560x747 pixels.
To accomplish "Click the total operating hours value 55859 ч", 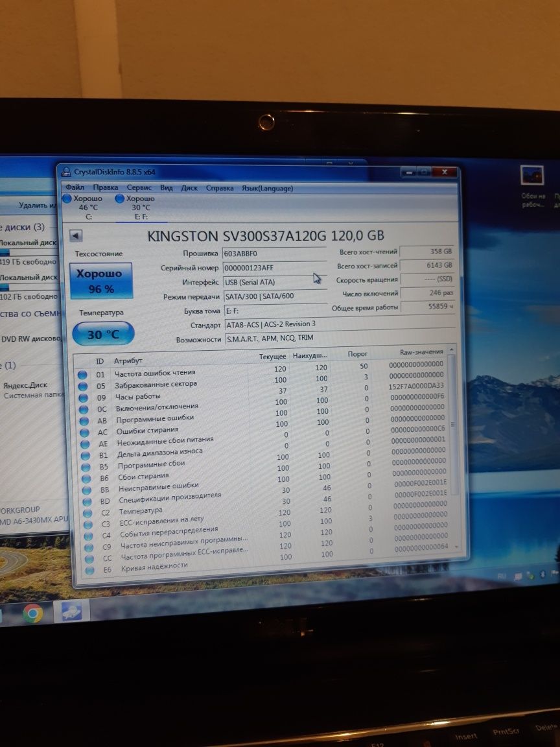I will click(428, 307).
